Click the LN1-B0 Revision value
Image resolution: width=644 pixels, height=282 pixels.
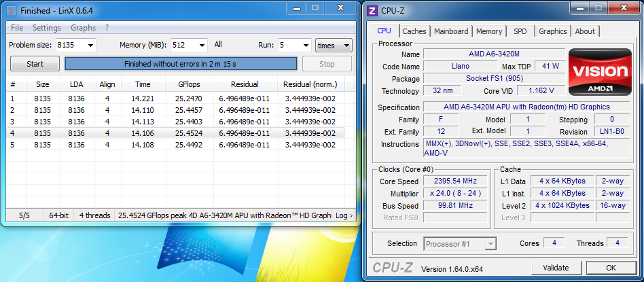(x=611, y=132)
